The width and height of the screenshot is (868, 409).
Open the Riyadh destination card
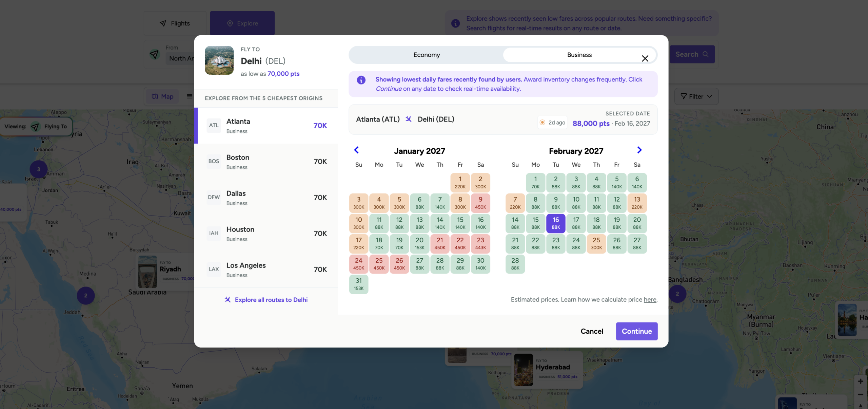pyautogui.click(x=165, y=272)
